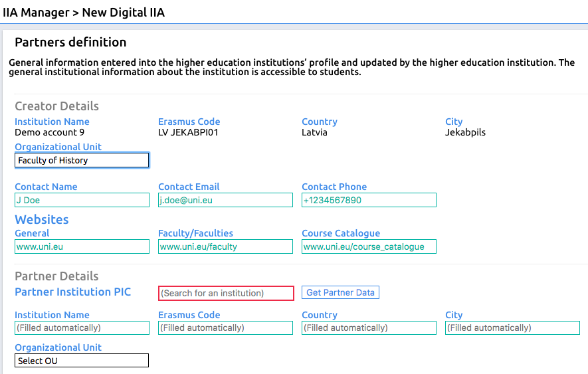Click the Course Catalogue website field

pyautogui.click(x=369, y=246)
